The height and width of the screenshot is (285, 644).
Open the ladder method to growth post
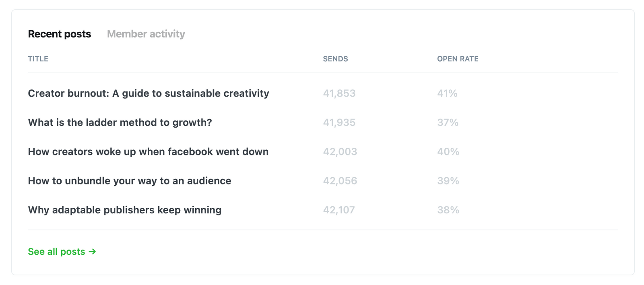[120, 122]
